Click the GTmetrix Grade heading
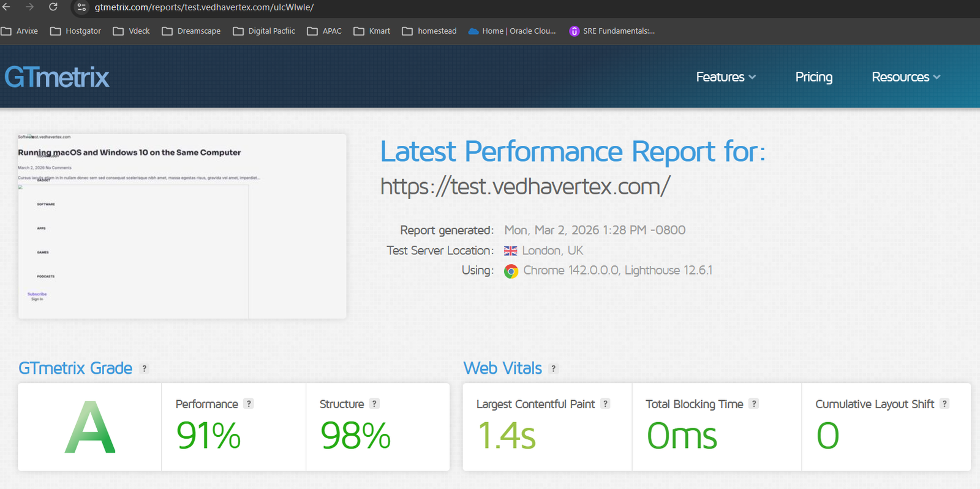 pyautogui.click(x=75, y=368)
